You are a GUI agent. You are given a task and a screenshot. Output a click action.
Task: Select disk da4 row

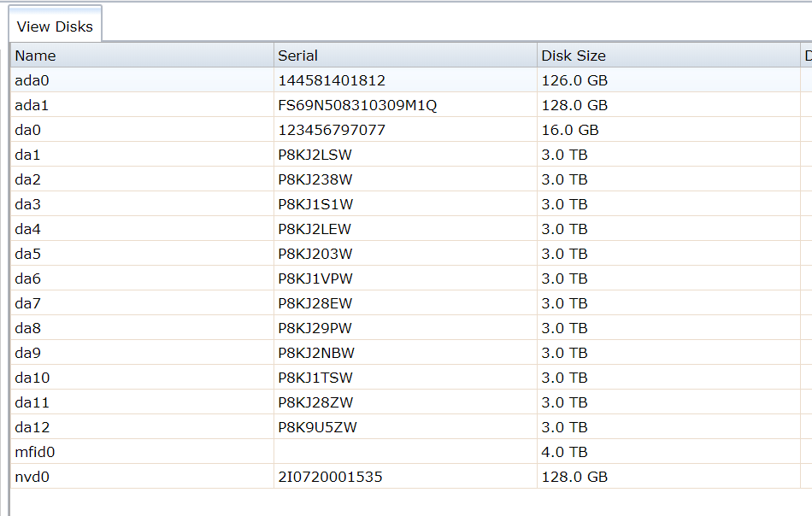[x=411, y=229]
